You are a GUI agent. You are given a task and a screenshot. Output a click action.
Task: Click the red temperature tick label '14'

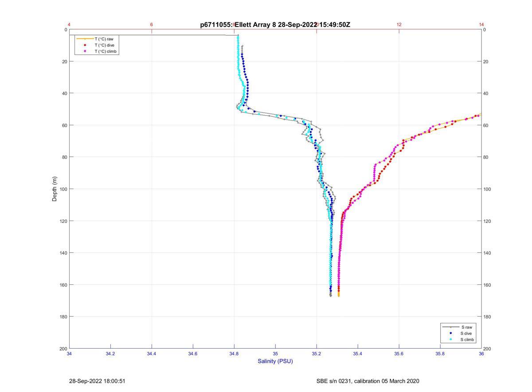tap(481, 24)
